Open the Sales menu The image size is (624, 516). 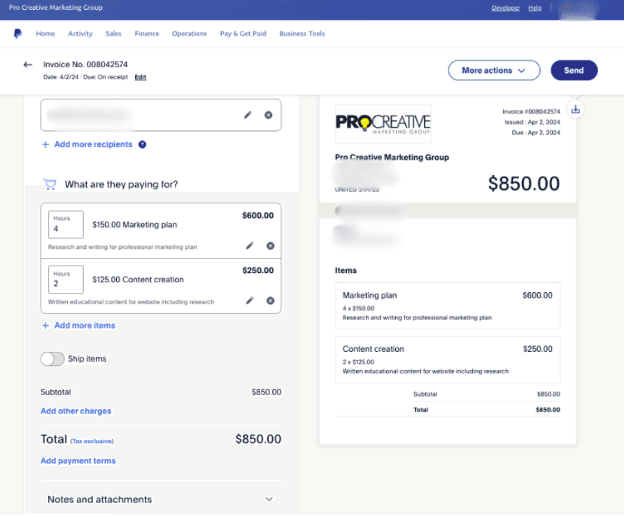[x=113, y=34]
